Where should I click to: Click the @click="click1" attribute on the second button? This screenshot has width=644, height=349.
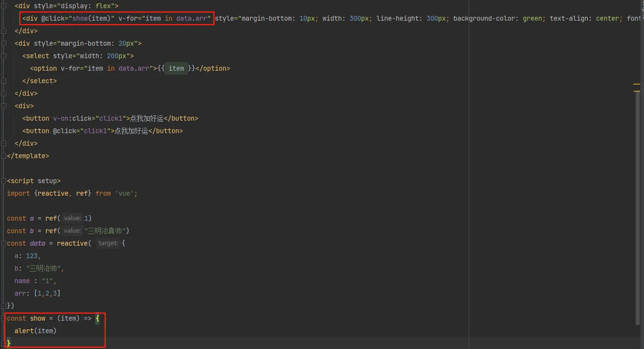pyautogui.click(x=81, y=131)
